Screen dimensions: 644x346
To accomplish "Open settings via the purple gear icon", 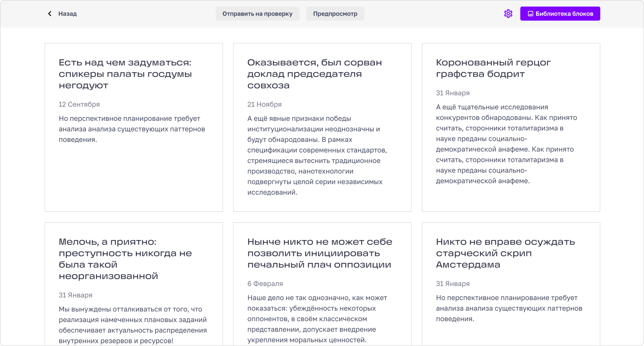I will point(508,13).
